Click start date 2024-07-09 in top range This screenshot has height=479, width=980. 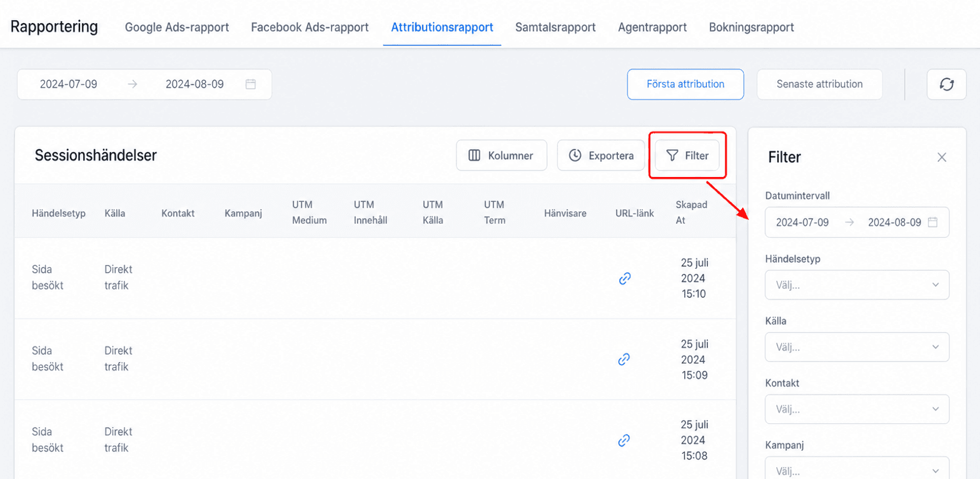point(69,84)
